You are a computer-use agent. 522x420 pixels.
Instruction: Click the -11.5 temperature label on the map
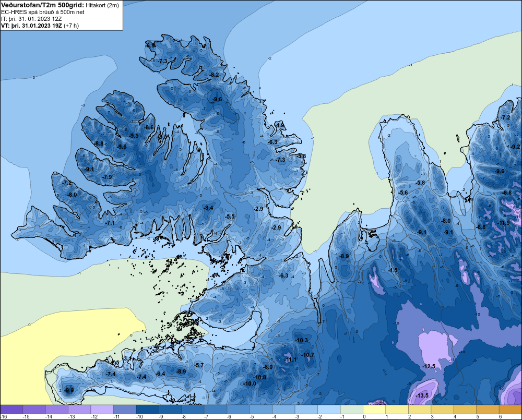click(503, 223)
